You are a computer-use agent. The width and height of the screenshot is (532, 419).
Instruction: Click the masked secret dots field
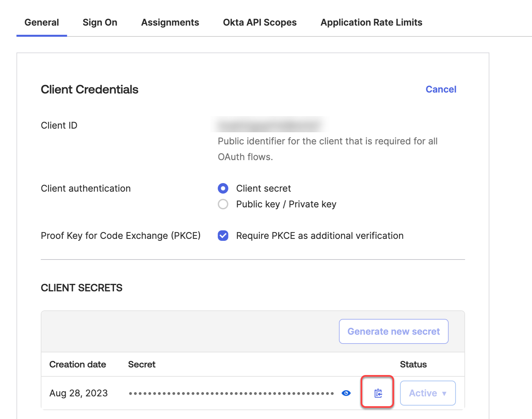tap(231, 393)
